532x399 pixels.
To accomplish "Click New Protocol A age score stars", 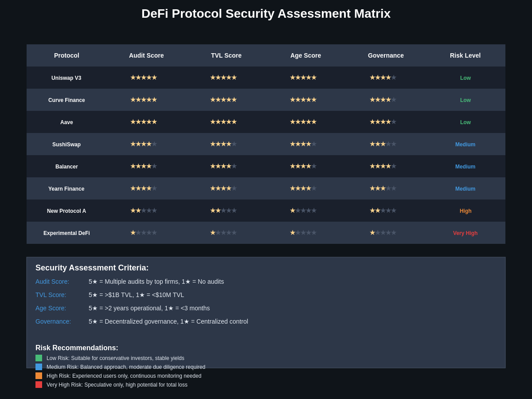I will pyautogui.click(x=303, y=211).
